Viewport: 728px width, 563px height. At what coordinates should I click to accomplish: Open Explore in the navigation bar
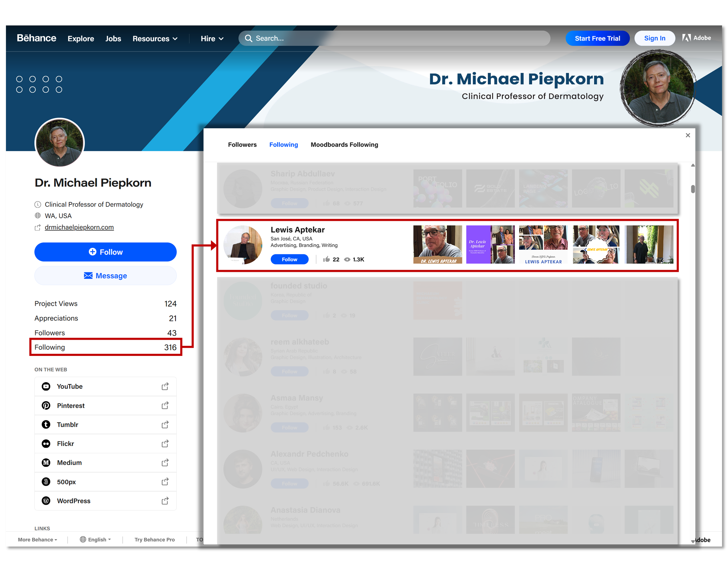coord(81,39)
